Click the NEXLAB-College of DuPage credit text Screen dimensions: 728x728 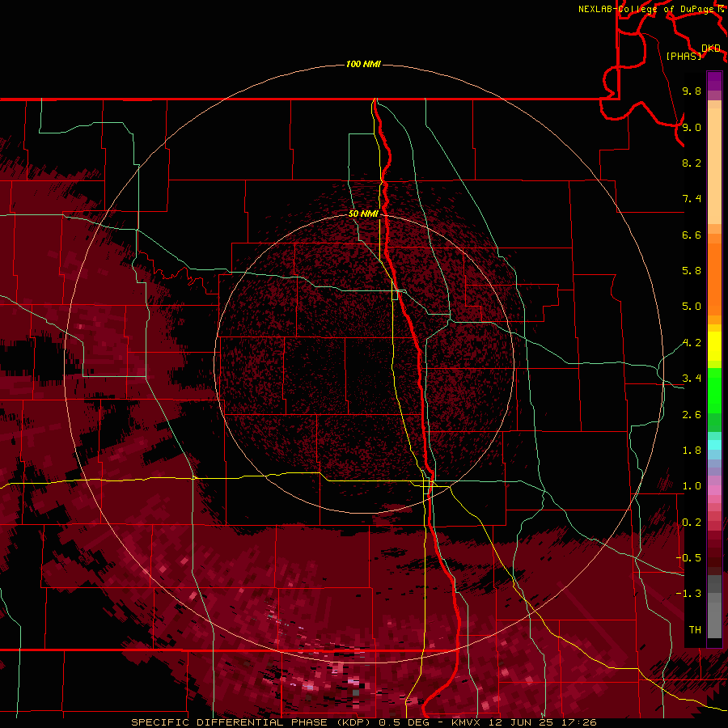pos(647,9)
